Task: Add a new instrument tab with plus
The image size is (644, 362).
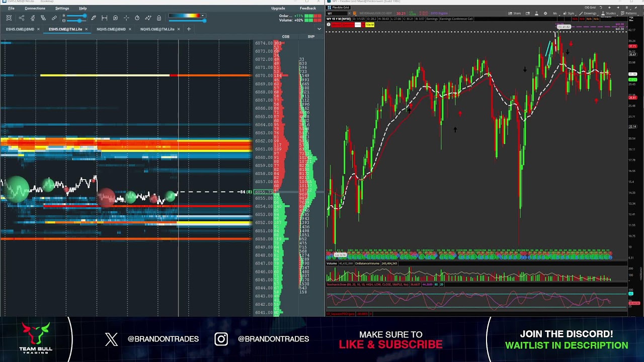Action: pyautogui.click(x=189, y=29)
